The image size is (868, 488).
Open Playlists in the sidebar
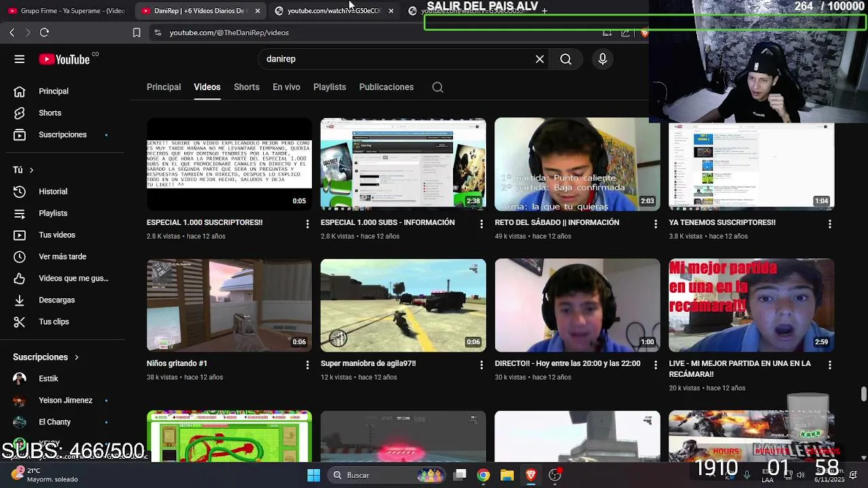tap(65, 213)
